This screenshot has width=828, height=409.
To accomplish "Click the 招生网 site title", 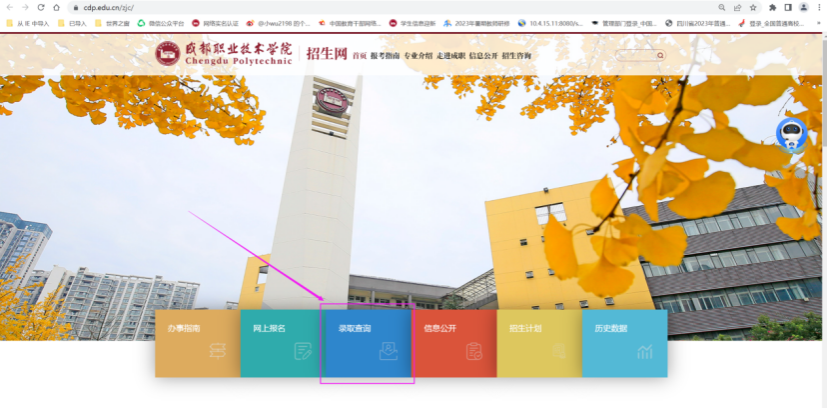I will [326, 53].
